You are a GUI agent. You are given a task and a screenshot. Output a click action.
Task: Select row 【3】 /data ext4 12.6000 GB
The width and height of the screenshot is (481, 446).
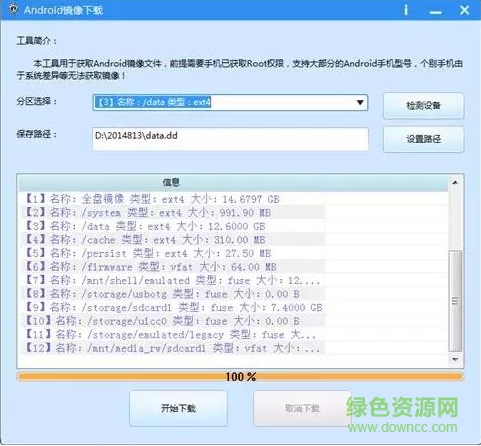point(172,226)
